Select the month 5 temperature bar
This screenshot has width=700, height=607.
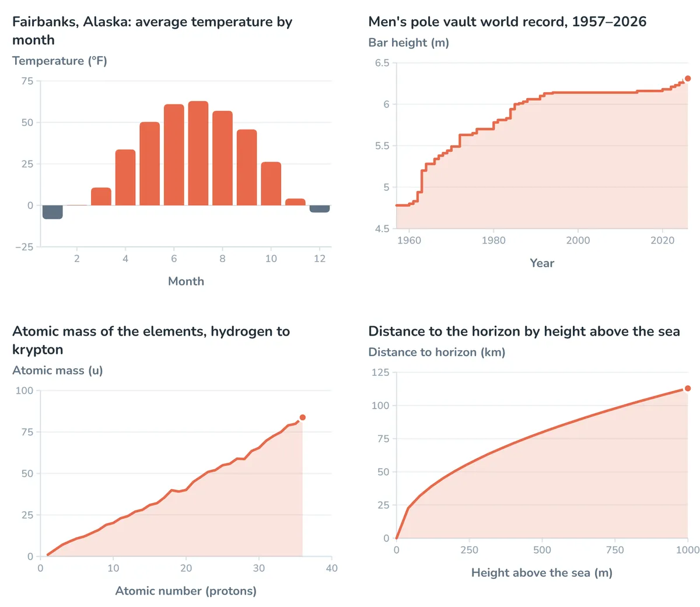coord(150,163)
